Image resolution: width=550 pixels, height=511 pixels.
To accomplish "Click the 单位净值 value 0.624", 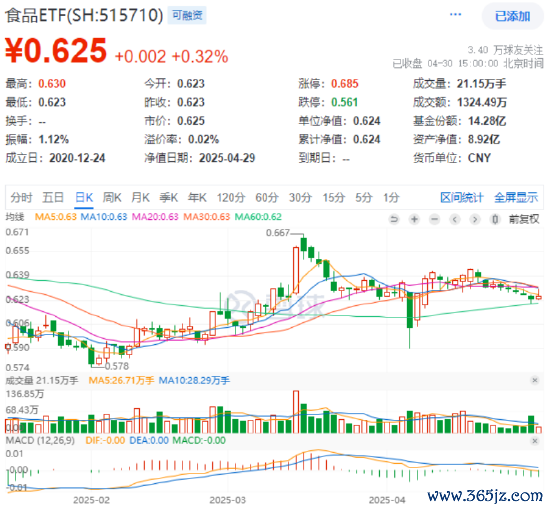I will point(367,121).
